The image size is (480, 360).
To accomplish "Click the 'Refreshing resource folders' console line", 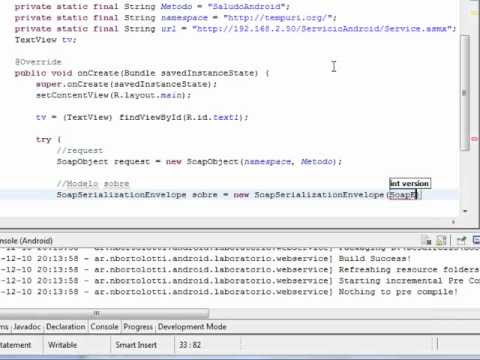I will pos(409,269).
